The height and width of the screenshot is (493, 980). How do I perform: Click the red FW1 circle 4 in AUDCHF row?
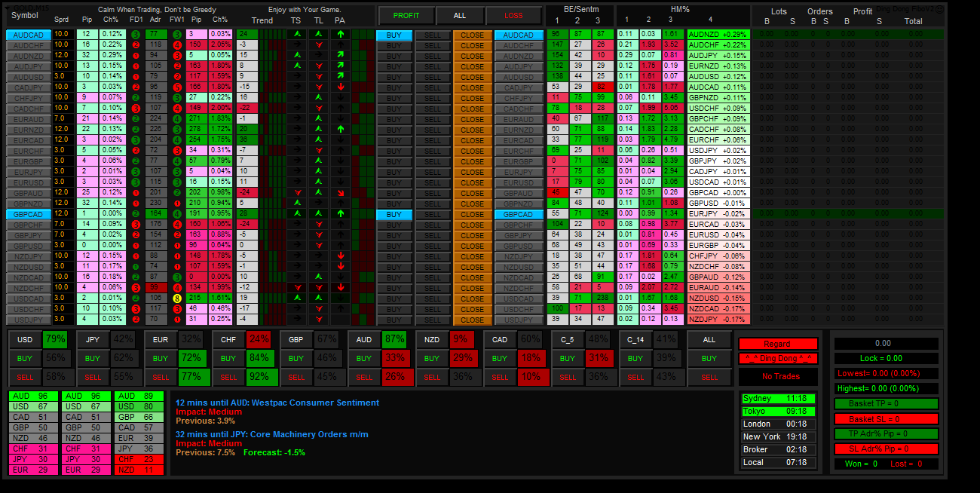pyautogui.click(x=176, y=45)
